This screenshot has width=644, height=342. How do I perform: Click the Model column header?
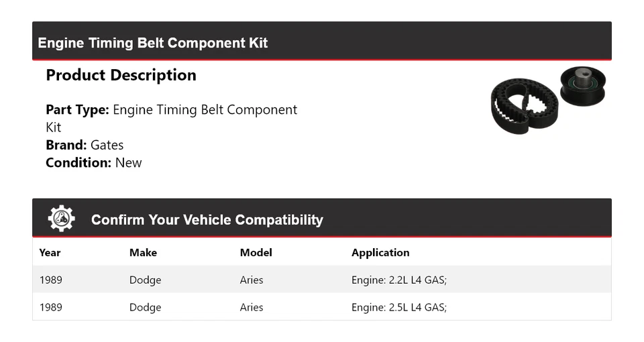pyautogui.click(x=256, y=253)
